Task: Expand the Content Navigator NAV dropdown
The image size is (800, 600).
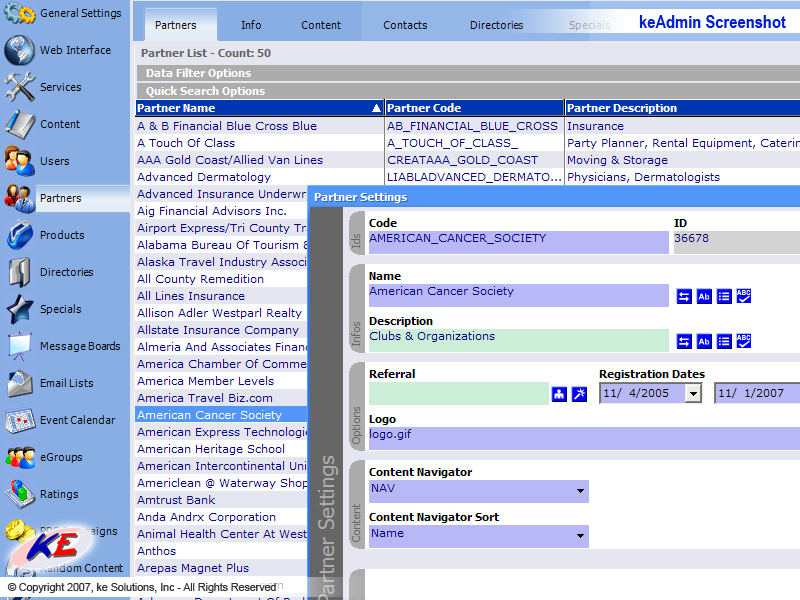Action: coord(580,491)
